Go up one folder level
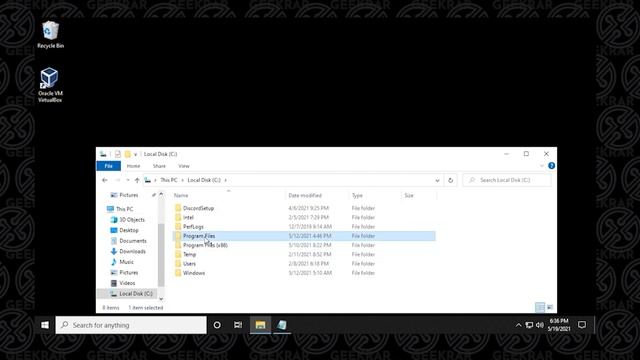The height and width of the screenshot is (360, 640). (137, 180)
